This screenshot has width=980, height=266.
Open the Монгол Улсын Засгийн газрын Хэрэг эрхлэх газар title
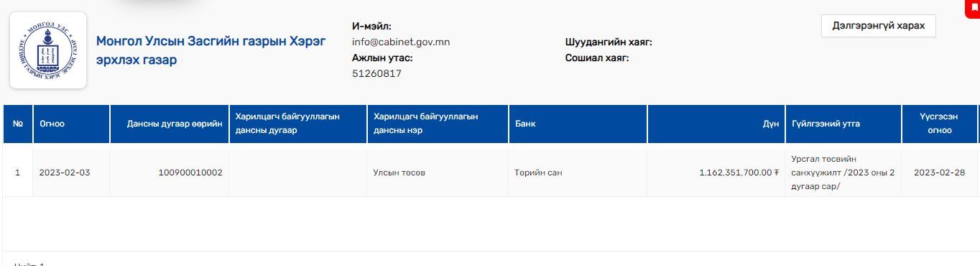click(211, 50)
